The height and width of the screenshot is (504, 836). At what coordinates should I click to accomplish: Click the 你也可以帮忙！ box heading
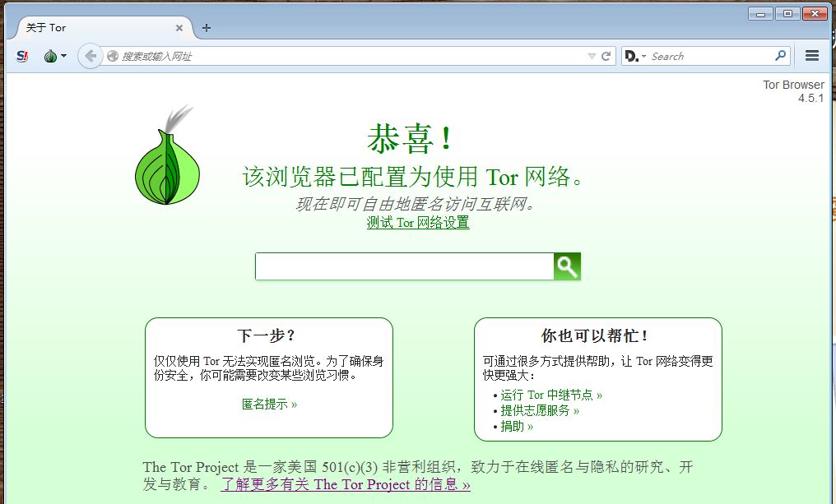pyautogui.click(x=595, y=335)
